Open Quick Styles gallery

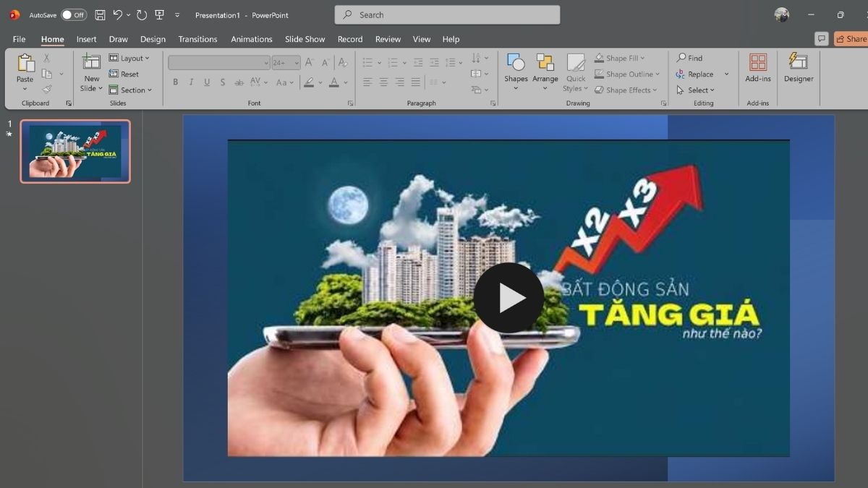(576, 72)
